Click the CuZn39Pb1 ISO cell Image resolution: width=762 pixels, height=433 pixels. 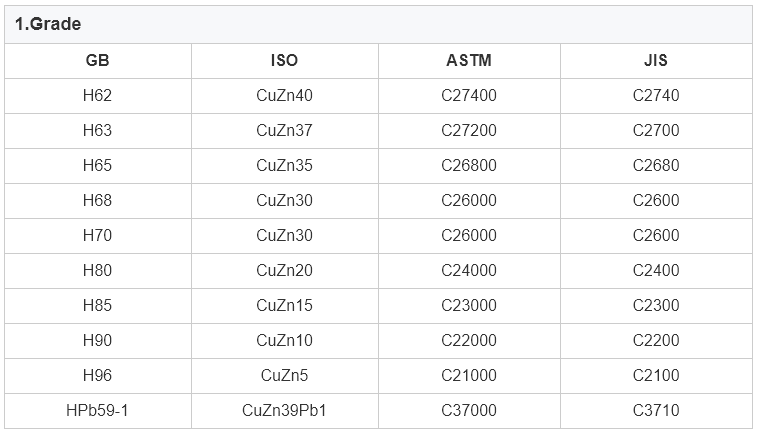(284, 410)
